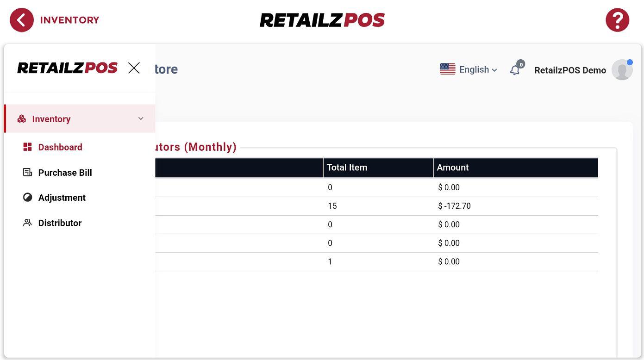
Task: Click the notification bell icon
Action: [x=515, y=70]
